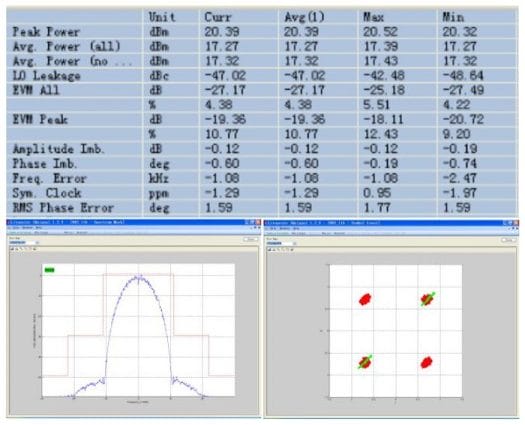The width and height of the screenshot is (525, 425).
Task: Select EVM Peak percent Max value 12.43
Action: tap(380, 135)
